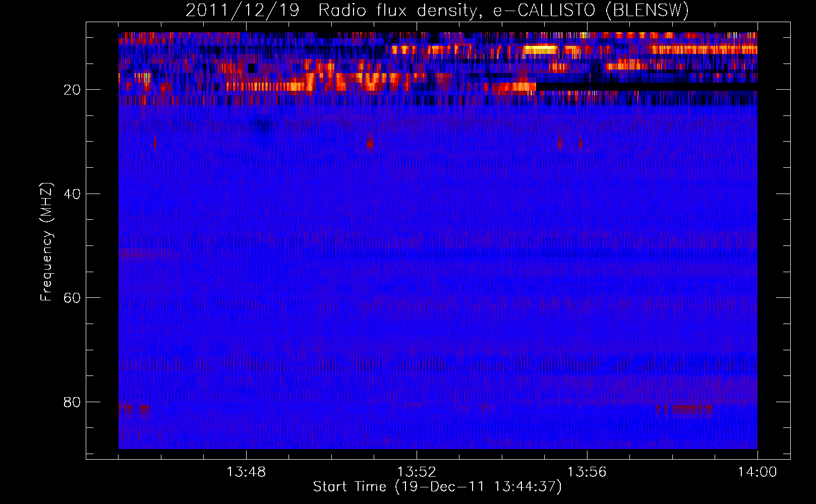Click the 'Start Time (19-Dec-11 13:44:37)' label
Image resolution: width=816 pixels, height=504 pixels.
pos(437,487)
